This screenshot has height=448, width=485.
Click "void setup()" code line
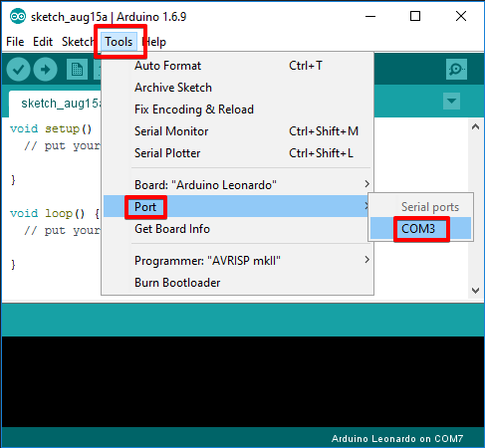51,128
